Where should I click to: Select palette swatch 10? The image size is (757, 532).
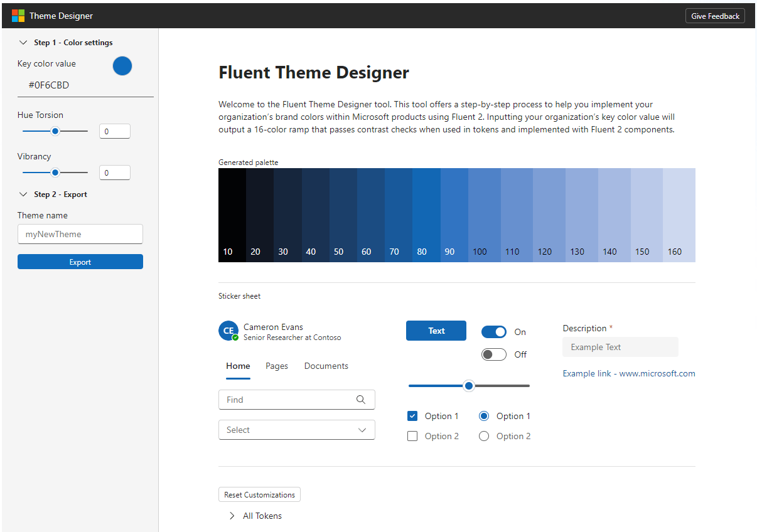(x=232, y=215)
